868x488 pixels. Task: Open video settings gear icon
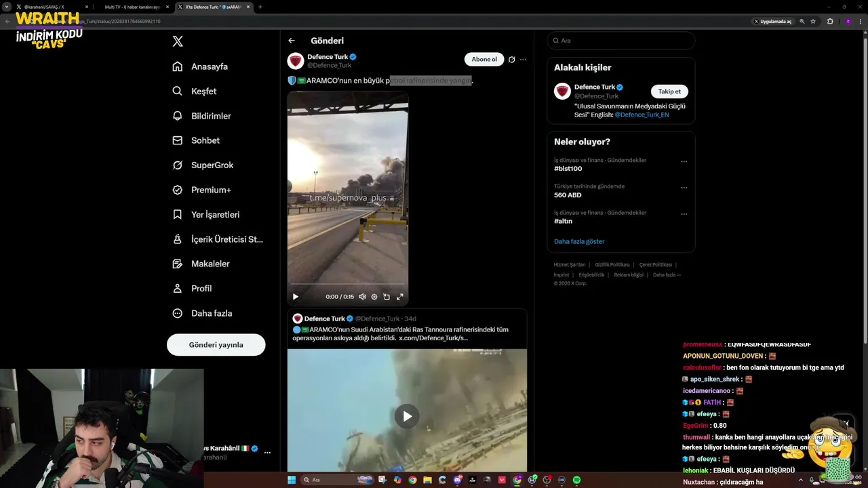[x=374, y=296]
